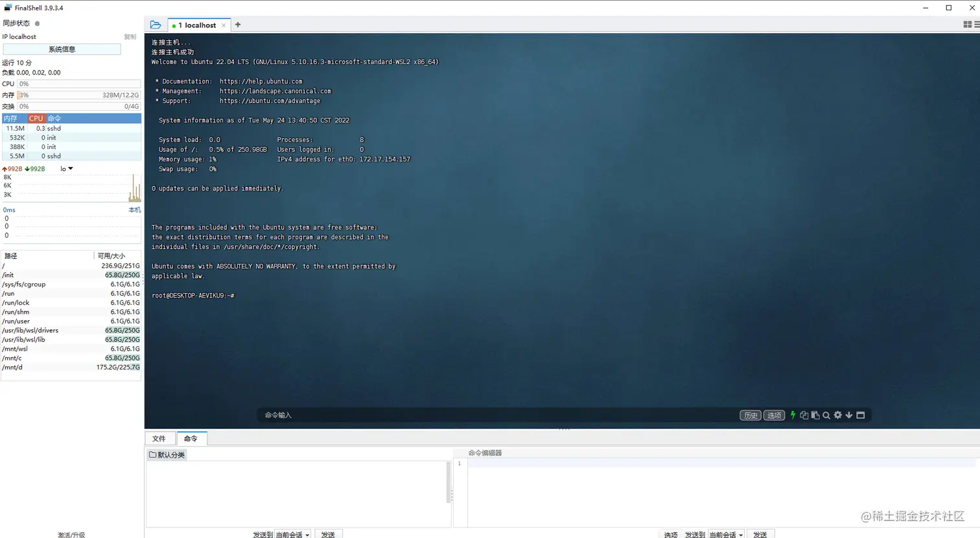Switch to grid layout view icon
The height and width of the screenshot is (538, 980).
[x=967, y=25]
